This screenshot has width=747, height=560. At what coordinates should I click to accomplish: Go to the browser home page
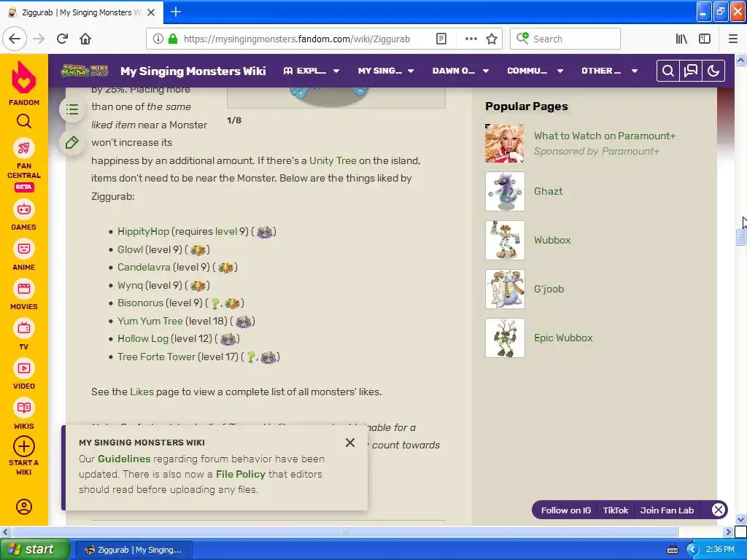pos(85,39)
